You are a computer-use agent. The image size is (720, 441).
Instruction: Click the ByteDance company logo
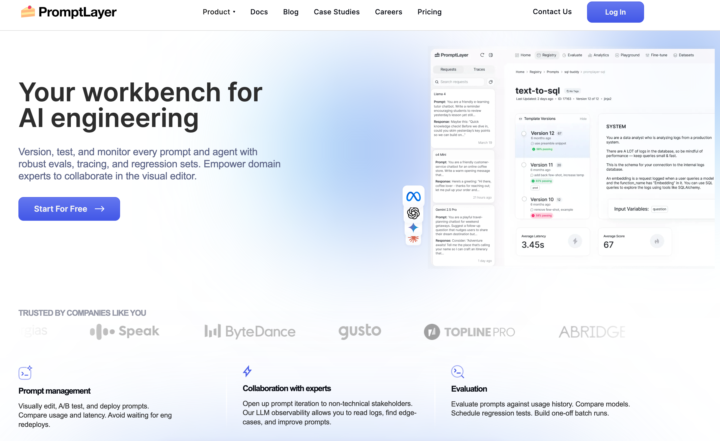pos(250,331)
